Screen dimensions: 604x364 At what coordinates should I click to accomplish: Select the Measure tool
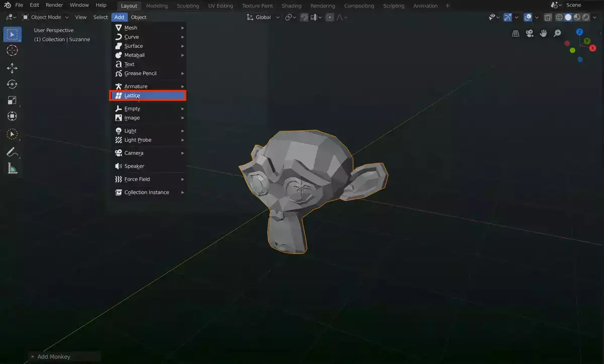tap(12, 168)
